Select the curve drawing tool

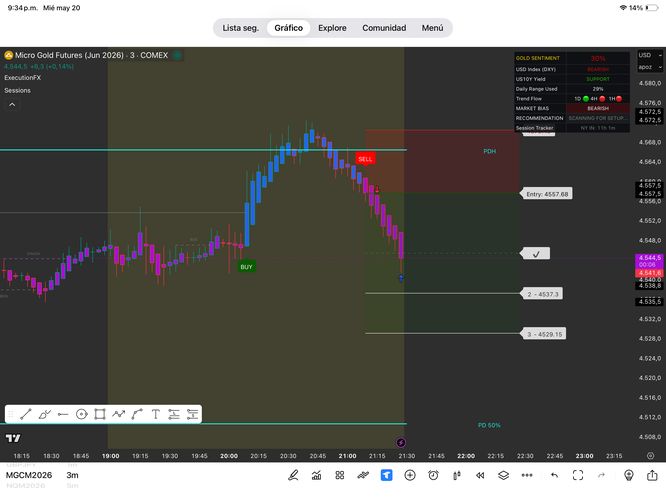click(x=137, y=414)
